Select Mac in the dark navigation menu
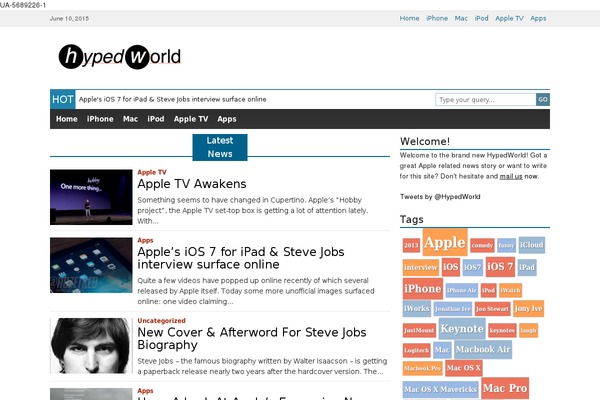Screen dimensions: 600x400 [130, 119]
